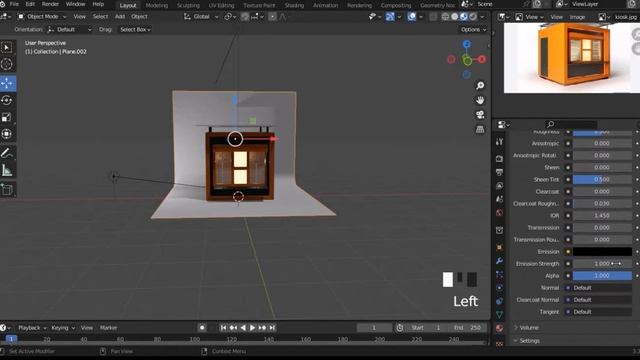
Task: Switch to material preview shading
Action: pyautogui.click(x=464, y=17)
